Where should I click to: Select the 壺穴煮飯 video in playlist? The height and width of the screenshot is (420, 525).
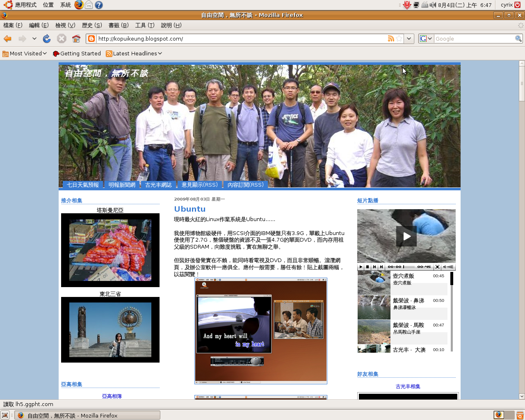(x=403, y=283)
